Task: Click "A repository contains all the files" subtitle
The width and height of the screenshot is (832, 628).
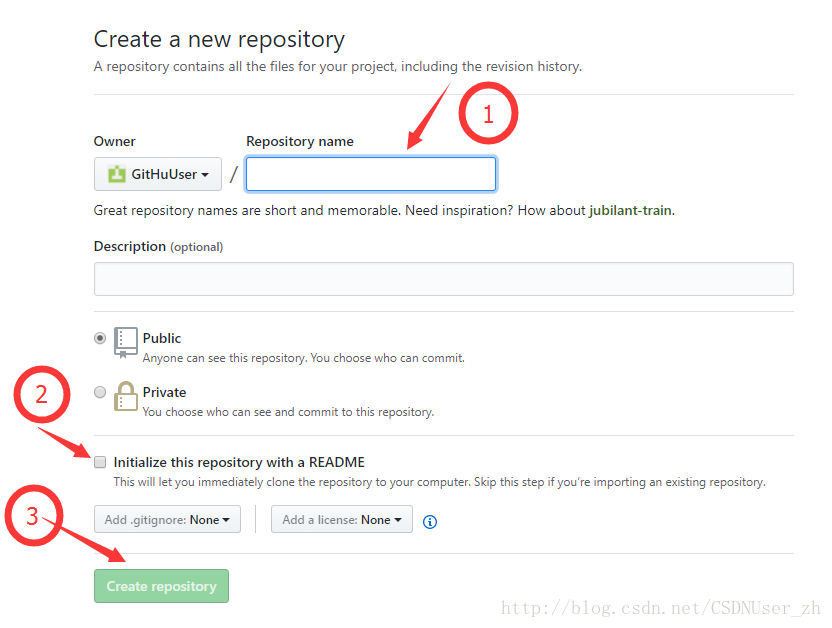Action: (338, 67)
